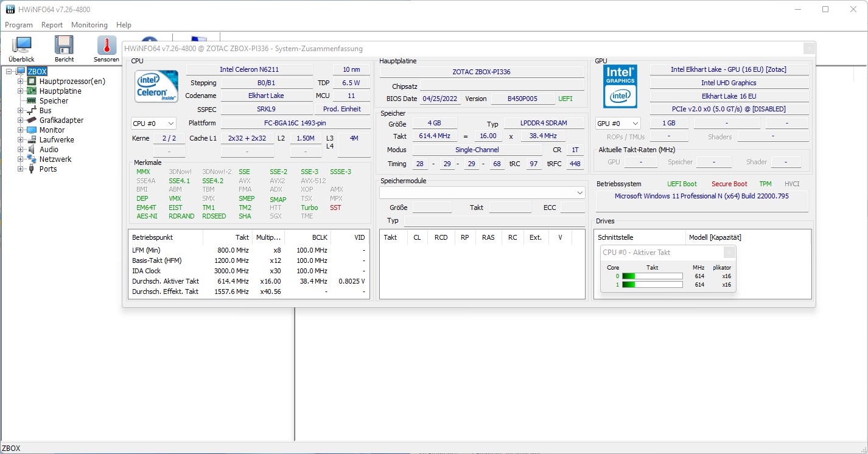The height and width of the screenshot is (454, 868).
Task: Select the Hauptprozessor(en) CPU chip icon
Action: tap(32, 82)
